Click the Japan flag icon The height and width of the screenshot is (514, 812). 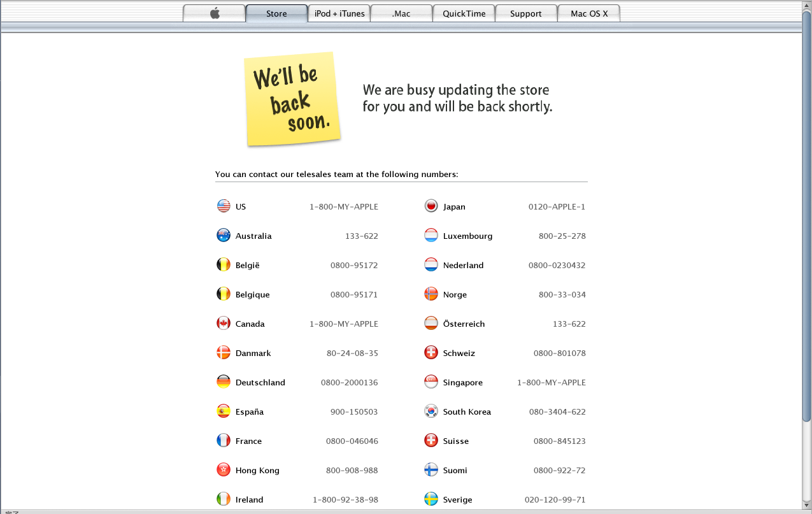point(431,206)
